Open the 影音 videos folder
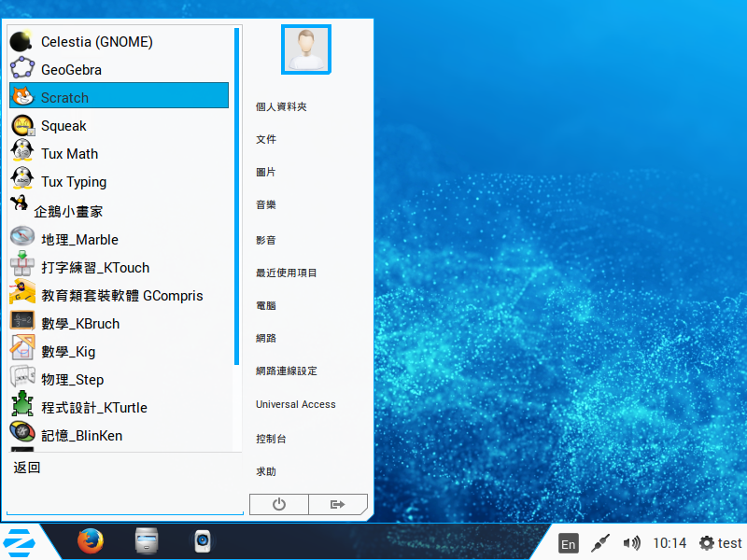This screenshot has height=560, width=747. click(266, 240)
